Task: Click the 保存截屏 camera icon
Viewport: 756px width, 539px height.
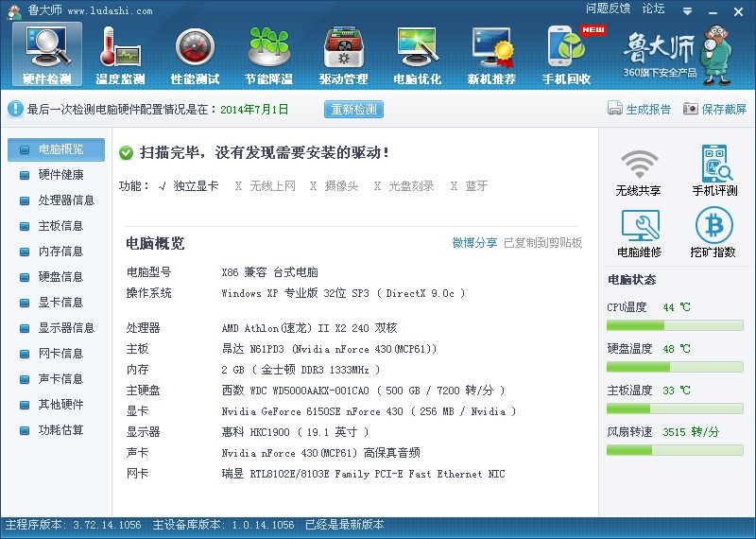Action: point(691,109)
